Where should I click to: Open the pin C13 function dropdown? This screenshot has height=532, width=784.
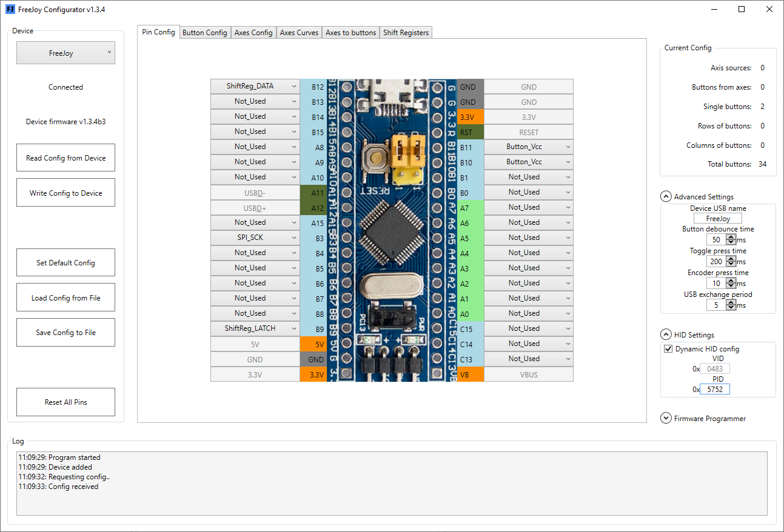[x=529, y=359]
